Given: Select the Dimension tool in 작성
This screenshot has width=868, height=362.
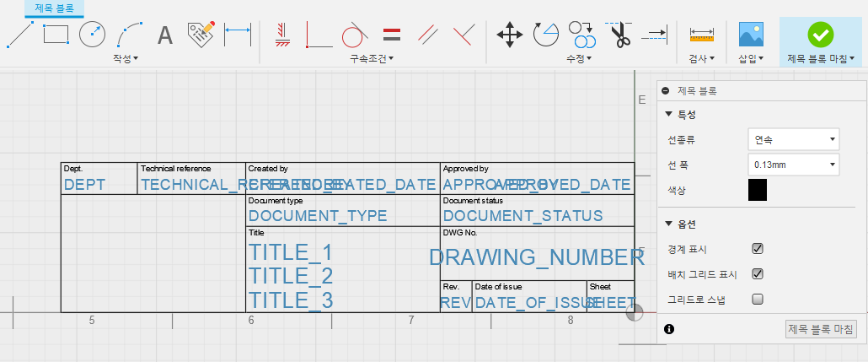Looking at the screenshot, I should coord(238,35).
